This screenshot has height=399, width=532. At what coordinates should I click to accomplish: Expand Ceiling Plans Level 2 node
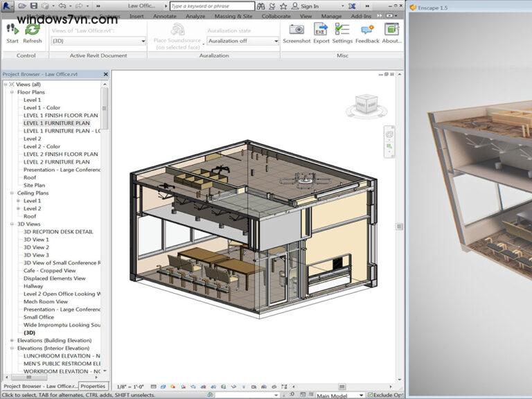click(18, 209)
